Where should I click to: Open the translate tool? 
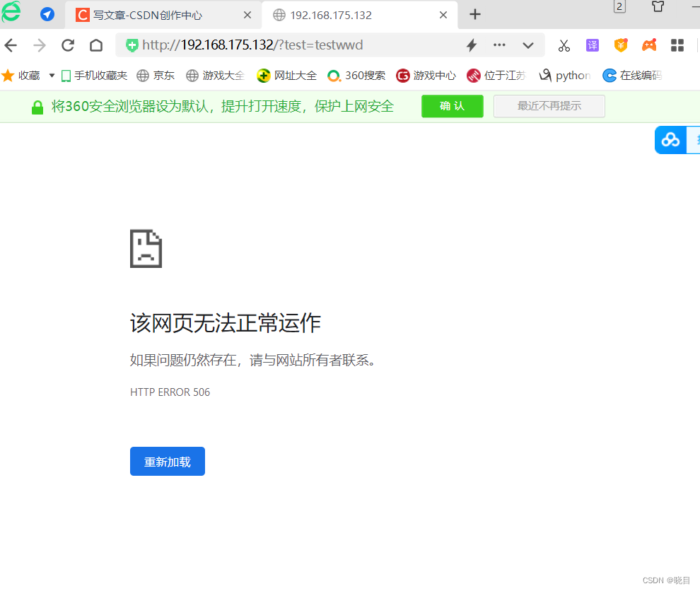click(x=592, y=45)
